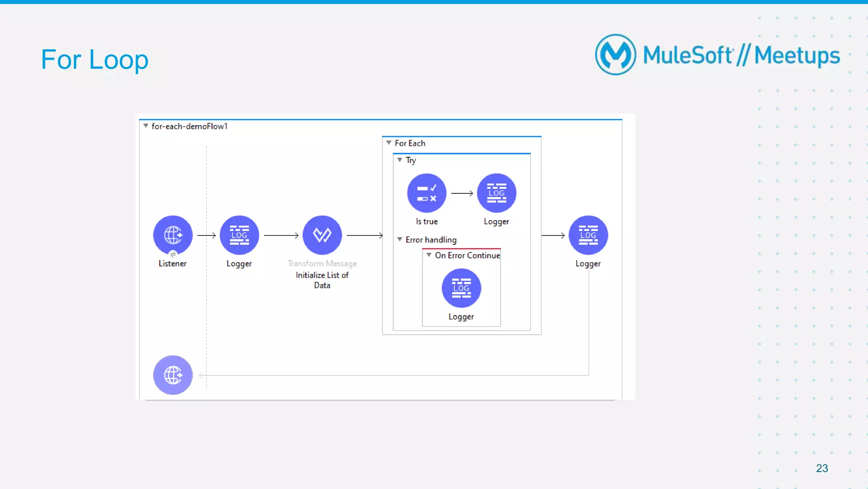
Task: Click the HTTP Listener source icon
Action: point(172,235)
